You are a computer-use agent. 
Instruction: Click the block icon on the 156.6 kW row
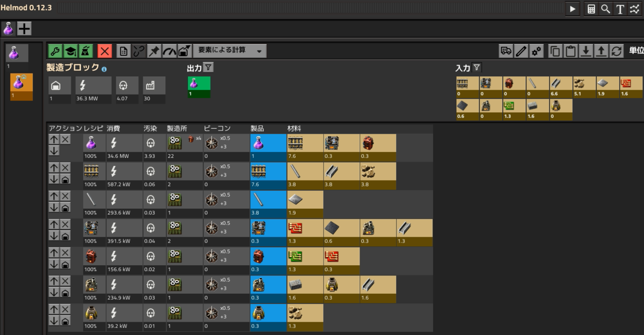65,264
